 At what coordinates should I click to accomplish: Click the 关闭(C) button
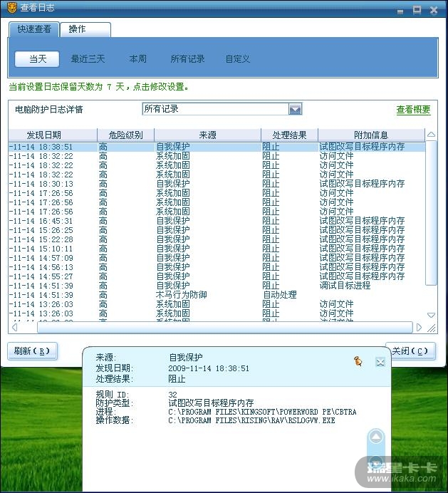[x=410, y=351]
